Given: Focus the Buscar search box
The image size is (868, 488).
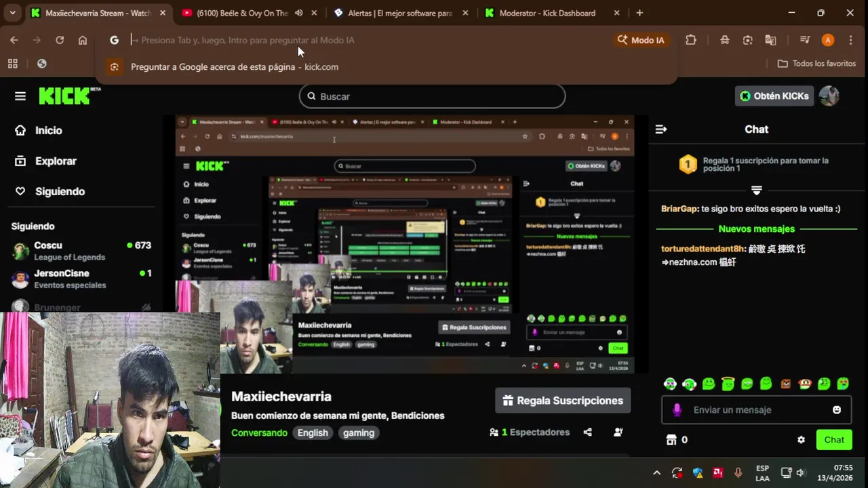Looking at the screenshot, I should pos(432,96).
